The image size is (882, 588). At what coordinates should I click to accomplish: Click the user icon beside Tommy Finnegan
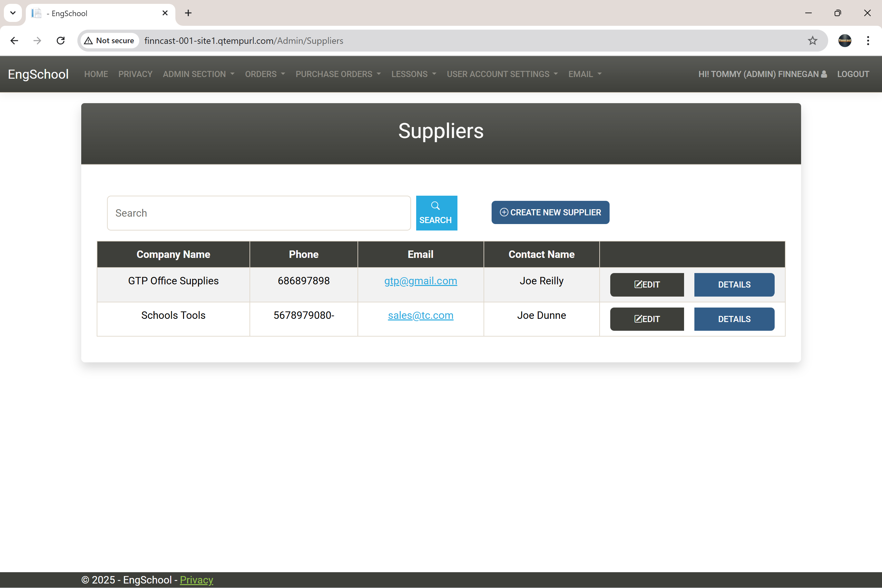pyautogui.click(x=824, y=74)
